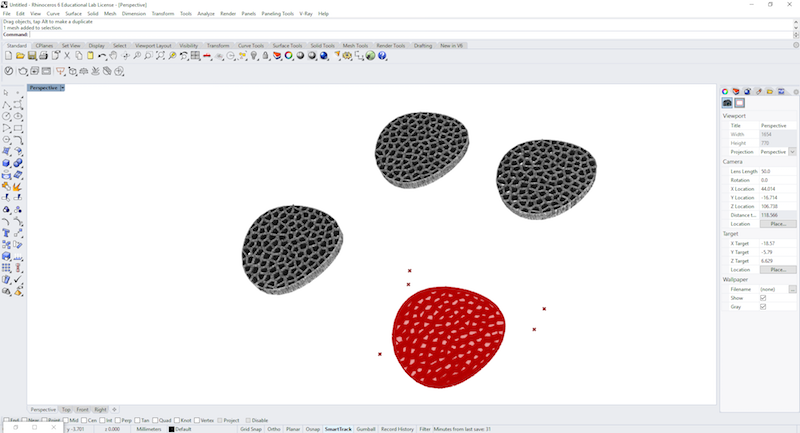
Task: Click the Undo arrow icon
Action: point(102,56)
